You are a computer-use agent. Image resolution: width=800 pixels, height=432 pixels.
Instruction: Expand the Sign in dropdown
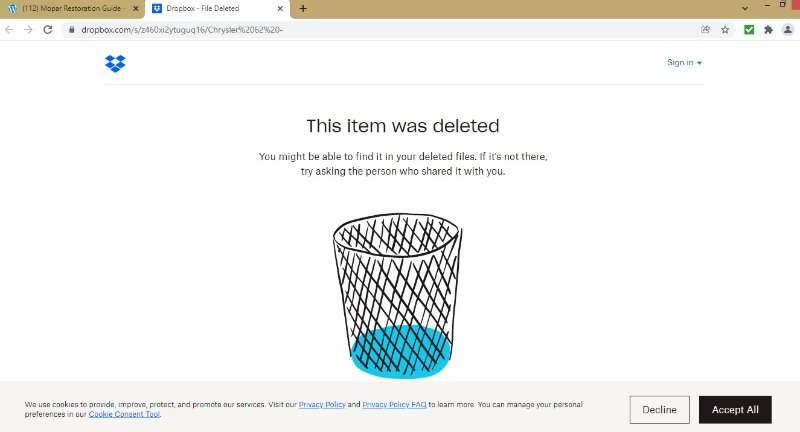pyautogui.click(x=684, y=63)
